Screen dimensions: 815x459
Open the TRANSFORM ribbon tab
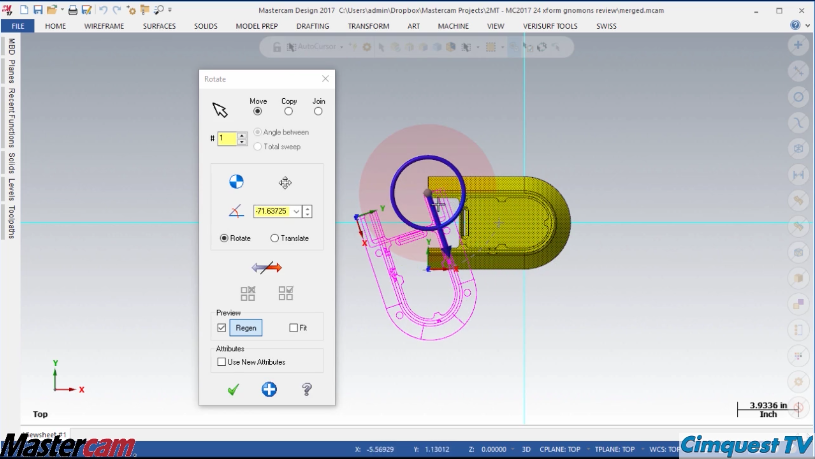coord(369,25)
